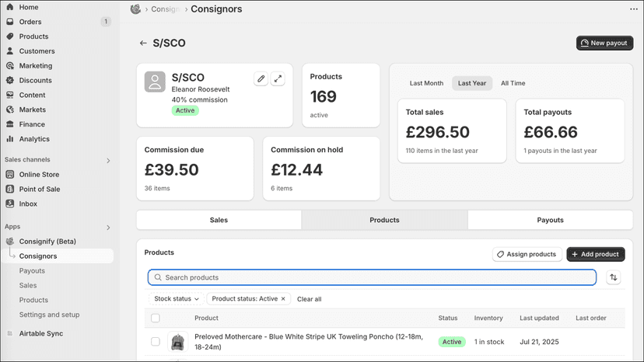Click the Consignify logo in the breadcrumb
Screen dimensions: 644x362
[x=135, y=9]
